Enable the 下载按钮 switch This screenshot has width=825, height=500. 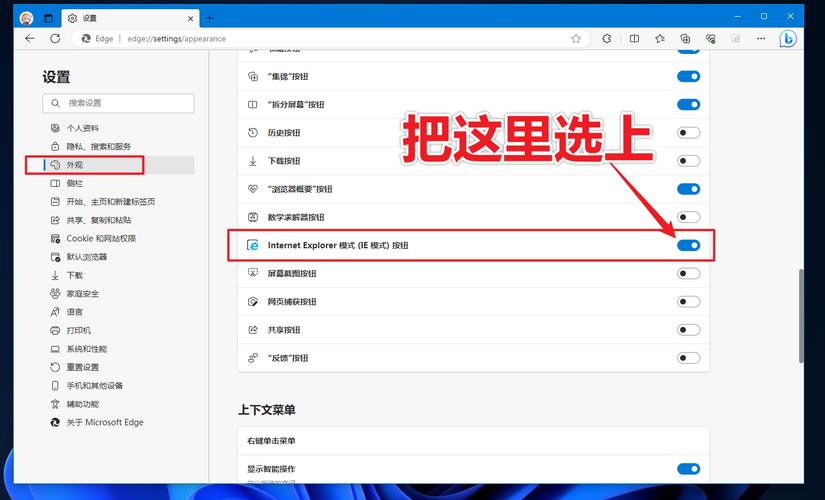[x=688, y=161]
